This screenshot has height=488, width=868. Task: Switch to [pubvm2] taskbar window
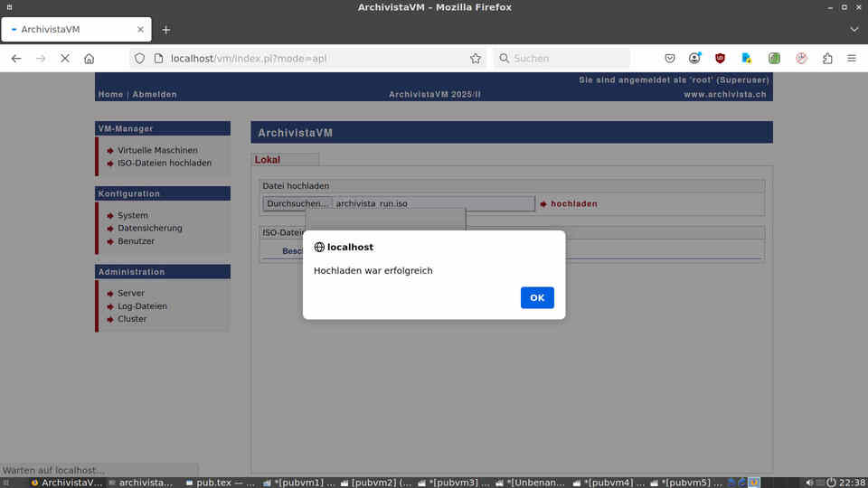click(x=376, y=483)
